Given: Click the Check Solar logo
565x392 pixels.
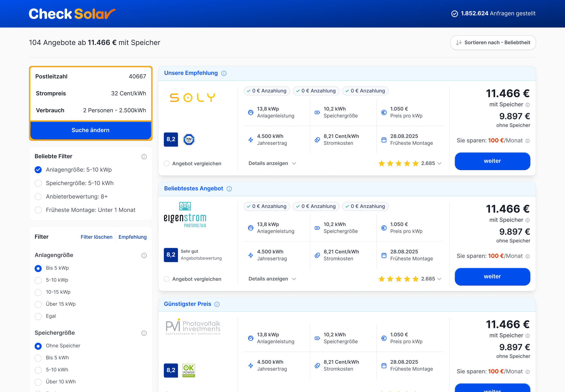Looking at the screenshot, I should (72, 14).
